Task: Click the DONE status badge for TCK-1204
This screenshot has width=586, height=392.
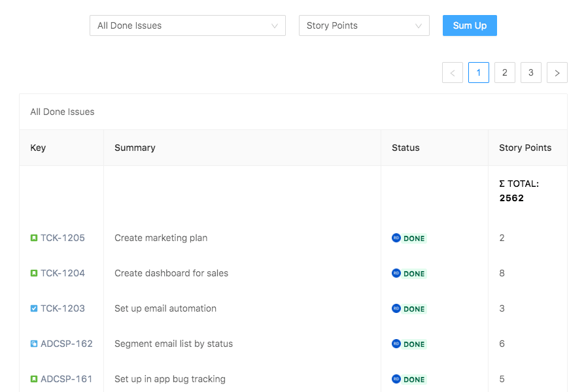Action: click(414, 274)
